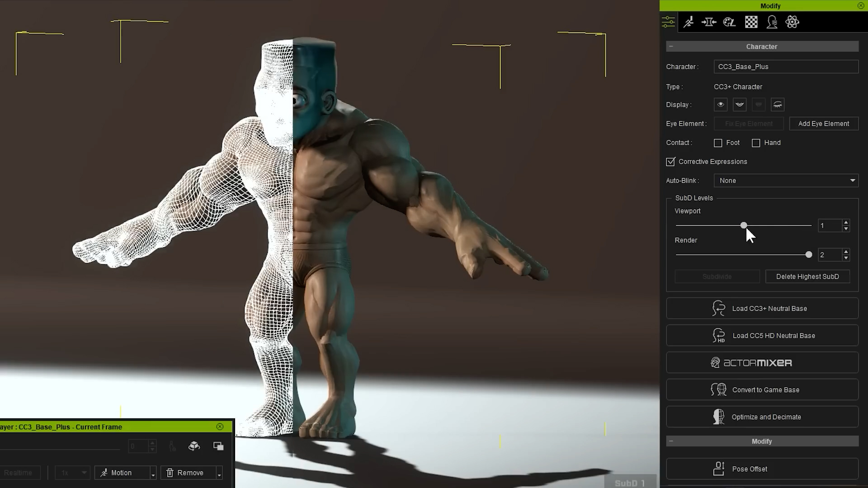Click Load CC3+ Neutral Base
Screen dimensions: 868x488
(762, 309)
